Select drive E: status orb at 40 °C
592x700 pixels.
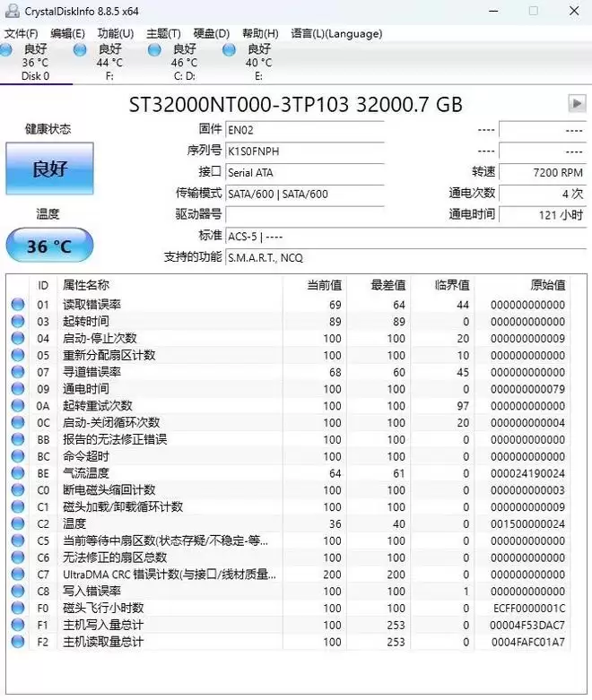coord(230,49)
